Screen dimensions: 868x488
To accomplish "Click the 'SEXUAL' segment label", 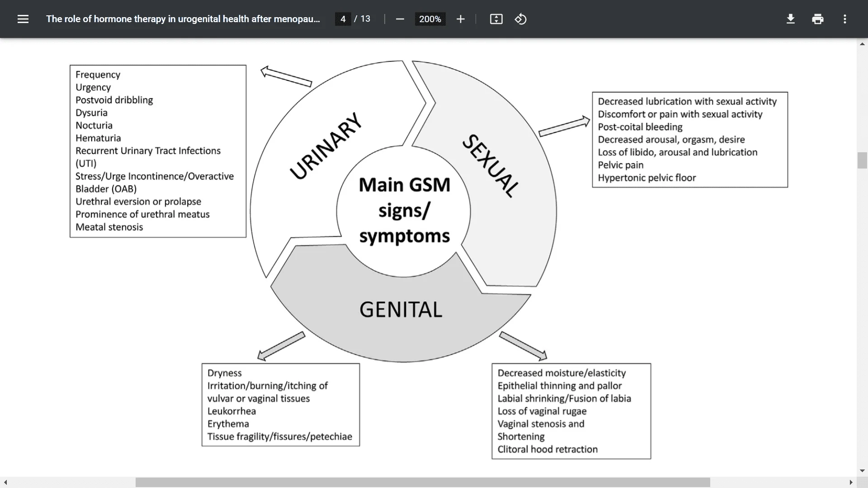I will pyautogui.click(x=491, y=165).
